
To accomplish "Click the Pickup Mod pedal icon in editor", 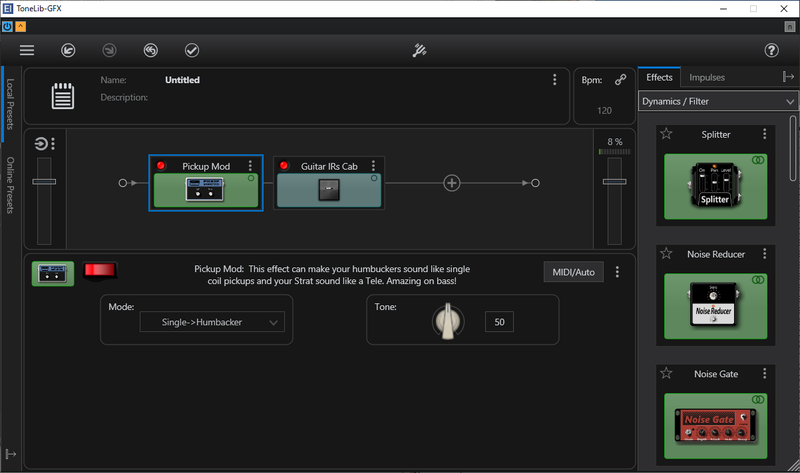I will 53,273.
